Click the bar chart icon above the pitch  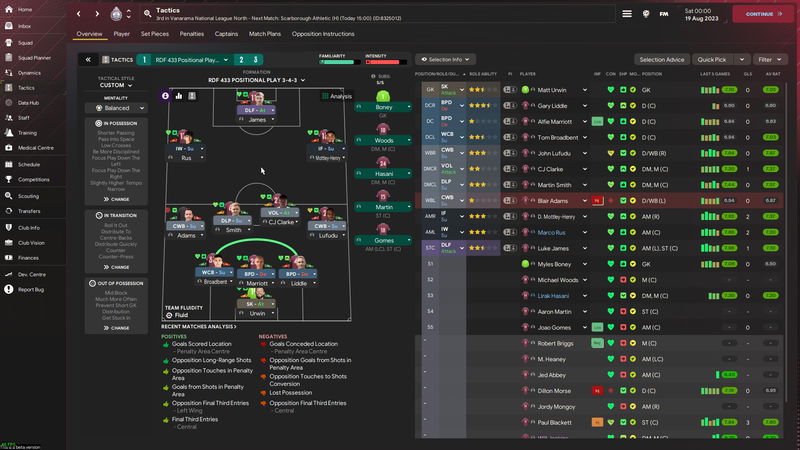coord(179,96)
